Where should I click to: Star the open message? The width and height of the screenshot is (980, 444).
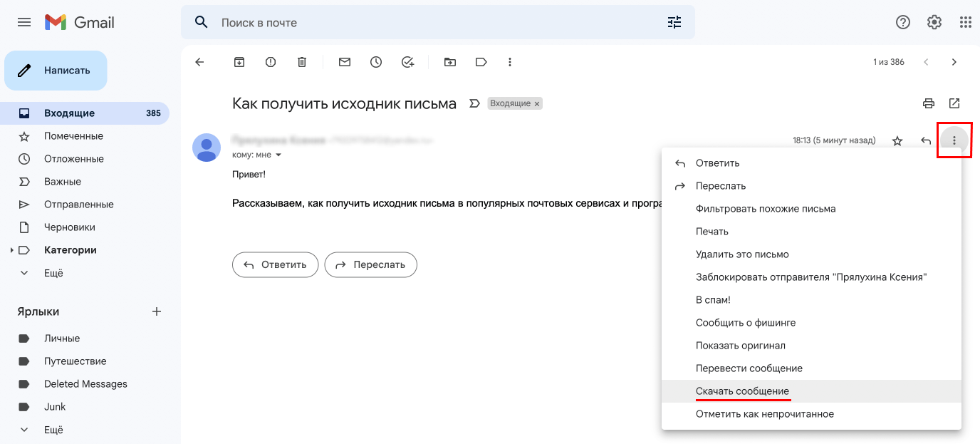tap(897, 140)
